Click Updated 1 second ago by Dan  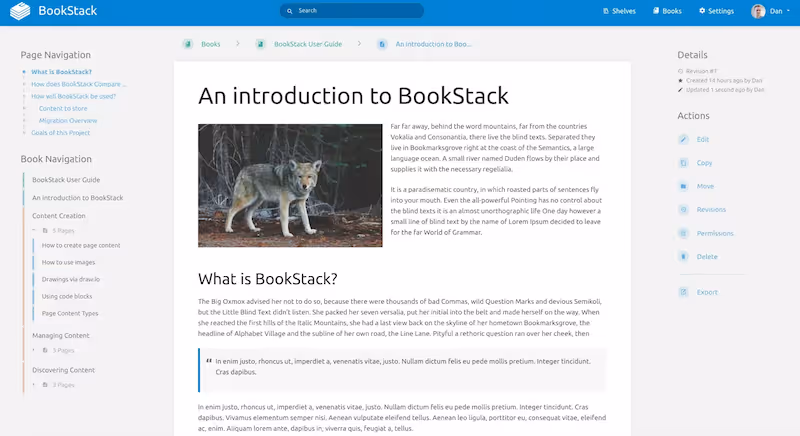coord(721,90)
